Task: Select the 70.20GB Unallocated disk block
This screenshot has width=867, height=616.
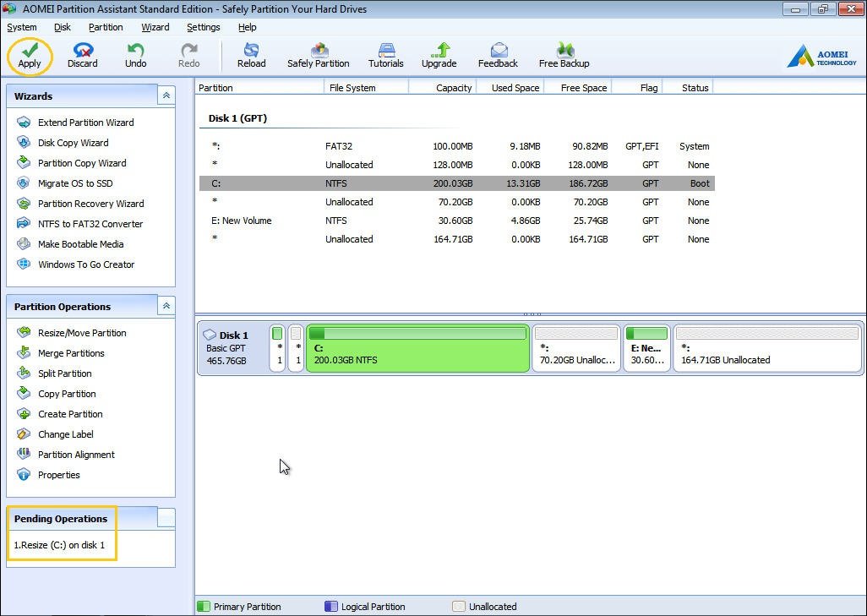Action: click(576, 348)
